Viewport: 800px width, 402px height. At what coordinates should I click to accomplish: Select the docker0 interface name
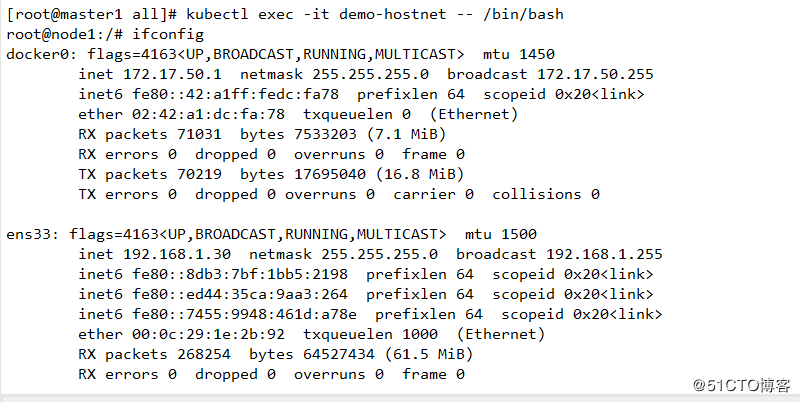point(41,54)
